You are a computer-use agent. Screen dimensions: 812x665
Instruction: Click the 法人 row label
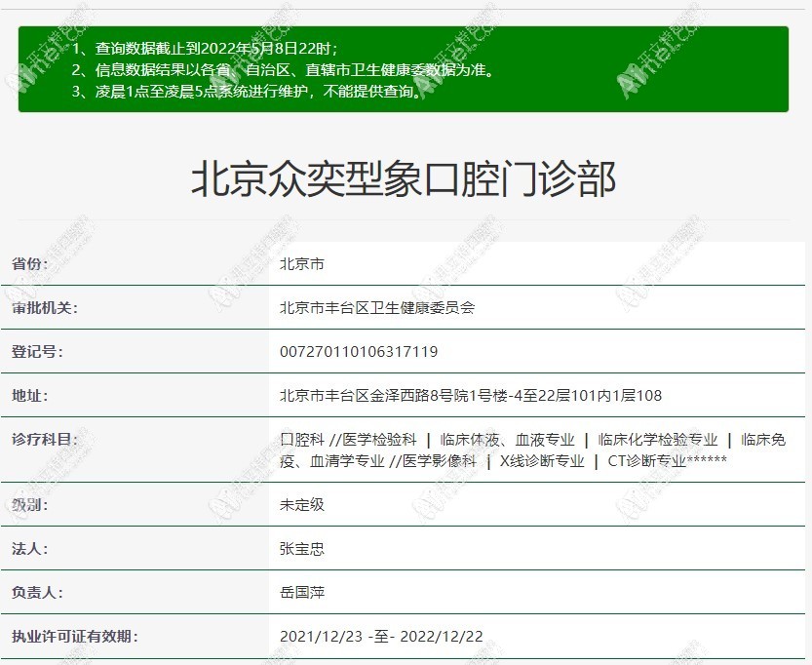pos(30,549)
